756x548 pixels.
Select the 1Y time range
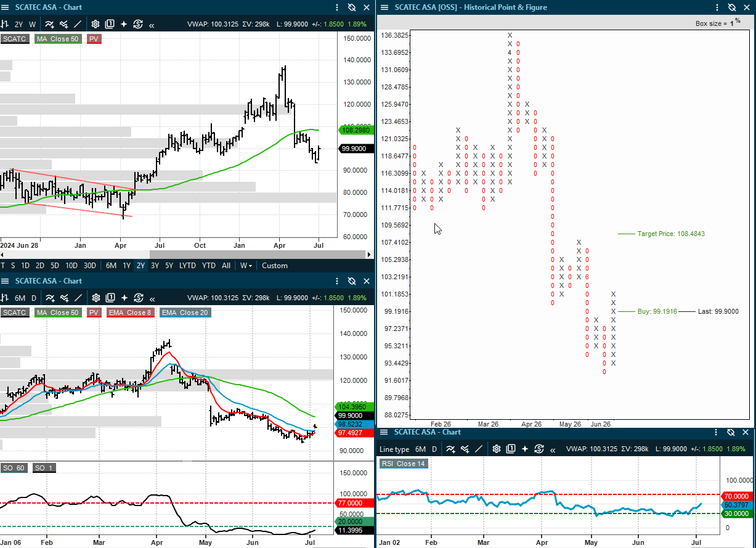click(127, 266)
